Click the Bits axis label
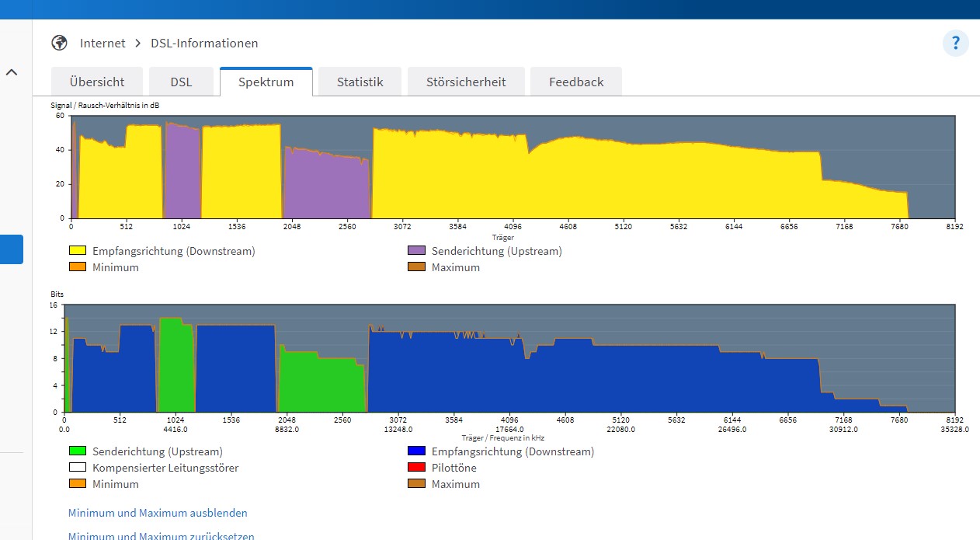Screen dimensions: 980x540 pos(57,294)
